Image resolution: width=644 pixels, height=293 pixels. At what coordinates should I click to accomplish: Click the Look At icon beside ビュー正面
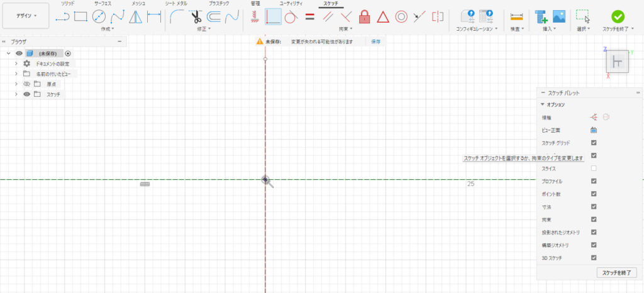coord(594,130)
